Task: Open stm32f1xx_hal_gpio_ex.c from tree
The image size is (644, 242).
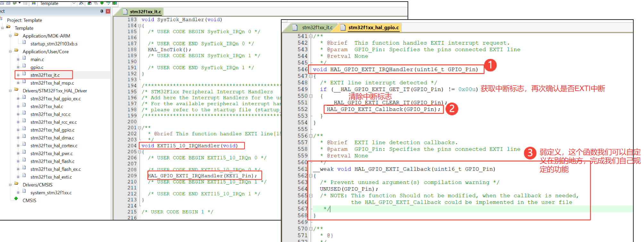Action: [x=55, y=99]
